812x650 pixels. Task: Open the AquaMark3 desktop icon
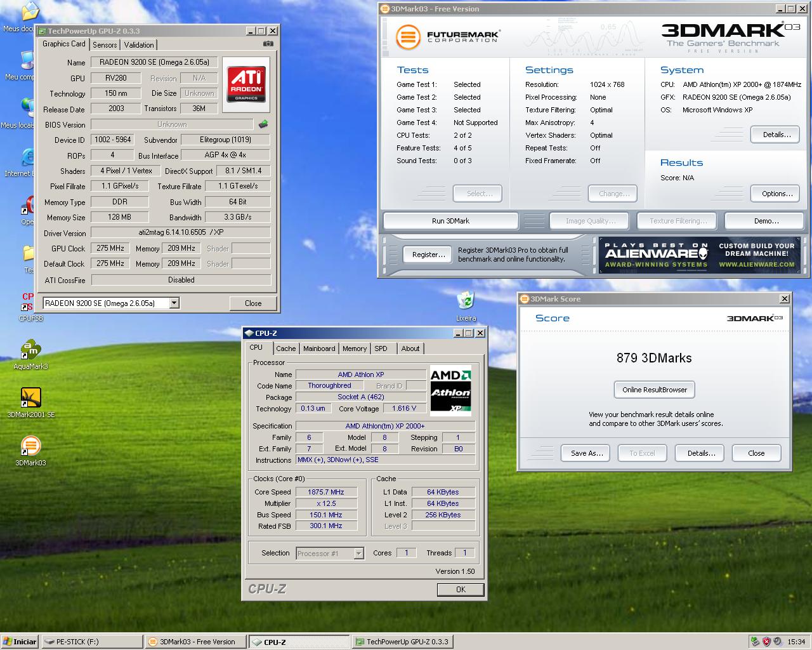30,355
